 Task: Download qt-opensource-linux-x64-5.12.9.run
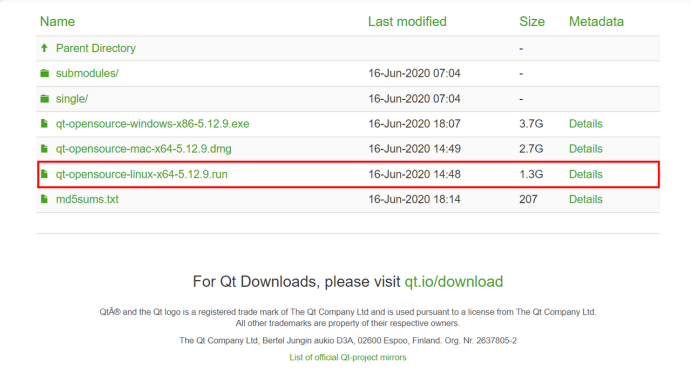click(142, 174)
